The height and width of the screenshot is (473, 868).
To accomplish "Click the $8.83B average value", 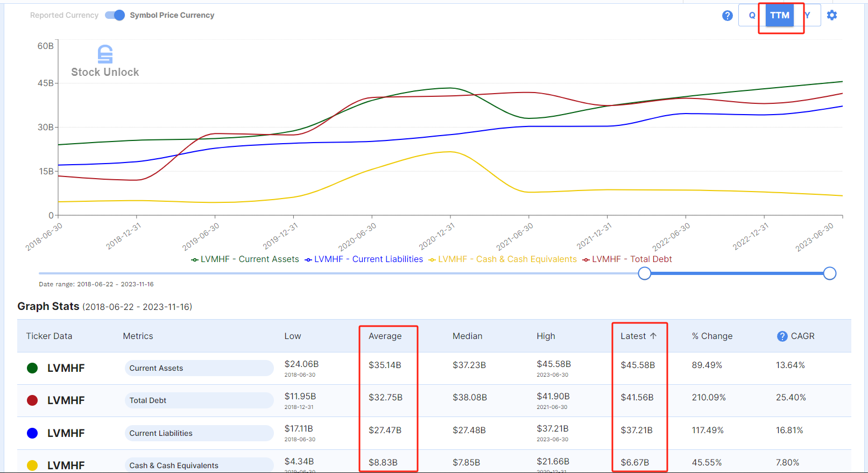I will (383, 462).
